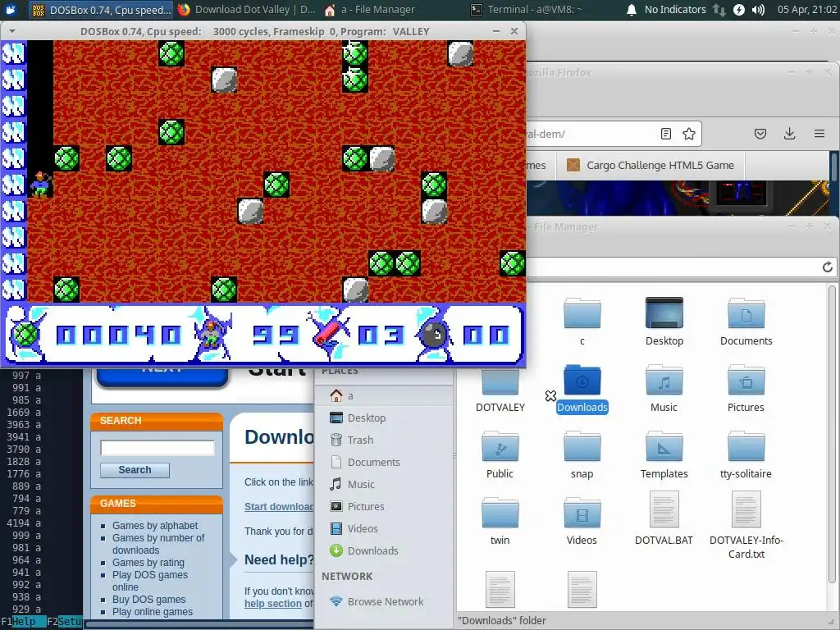Screen dimensions: 840x630
Task: Click the Firefox bookmark star icon
Action: tap(689, 134)
